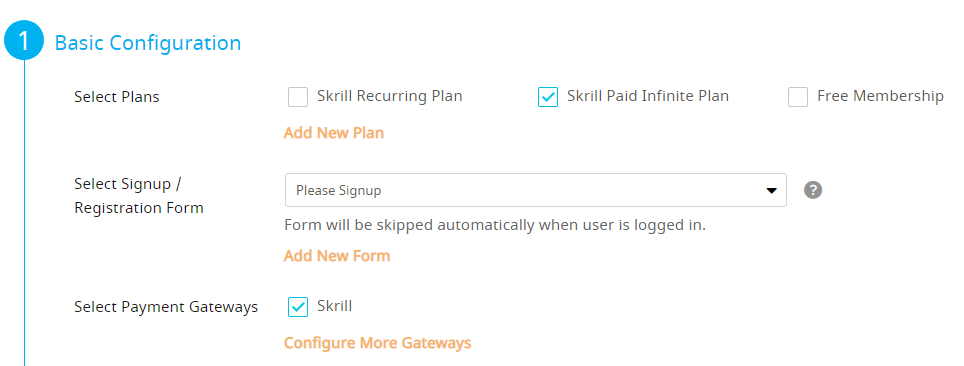
Task: Click the Add New Form link
Action: pyautogui.click(x=336, y=256)
